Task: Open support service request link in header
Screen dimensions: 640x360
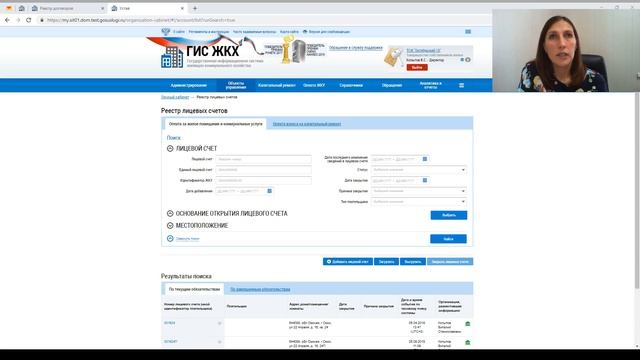Action: pos(356,48)
